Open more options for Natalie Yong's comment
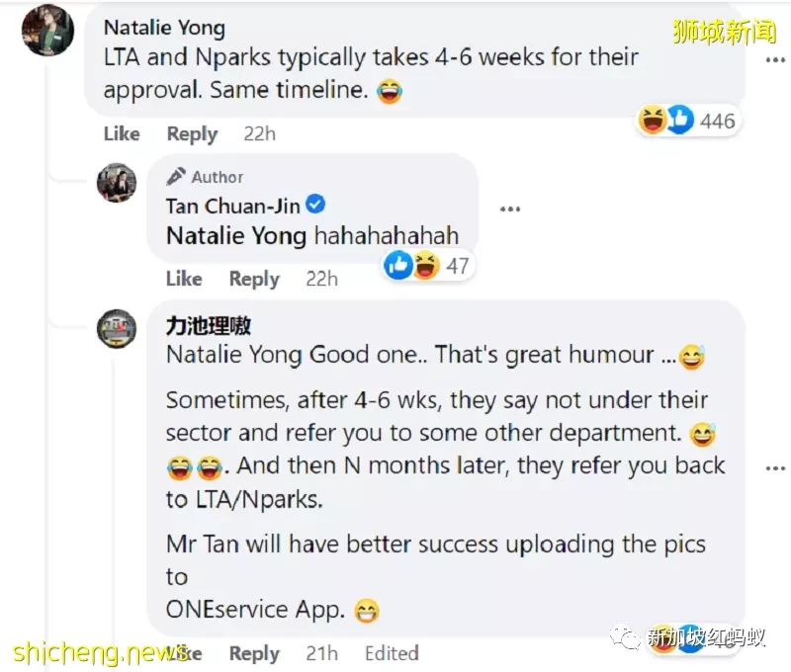Image resolution: width=791 pixels, height=672 pixels. 775,60
